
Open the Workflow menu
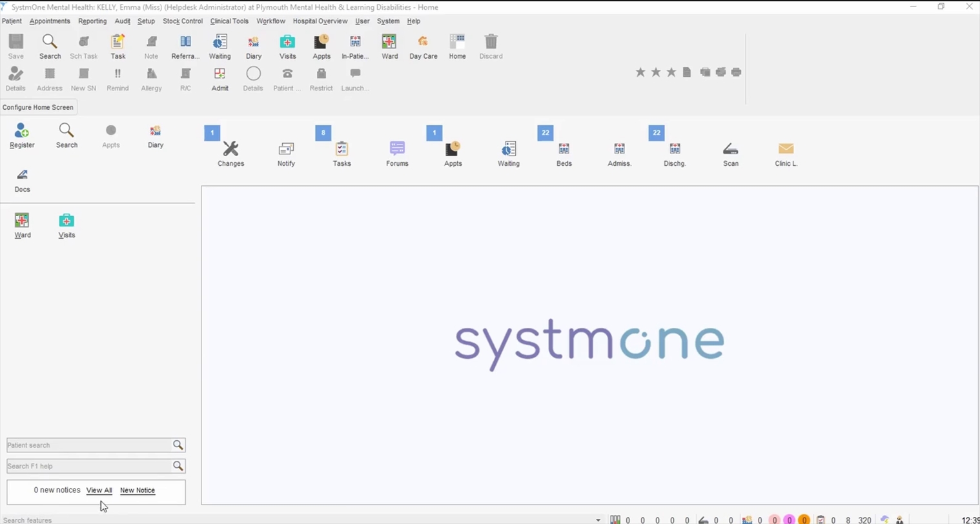pos(271,21)
